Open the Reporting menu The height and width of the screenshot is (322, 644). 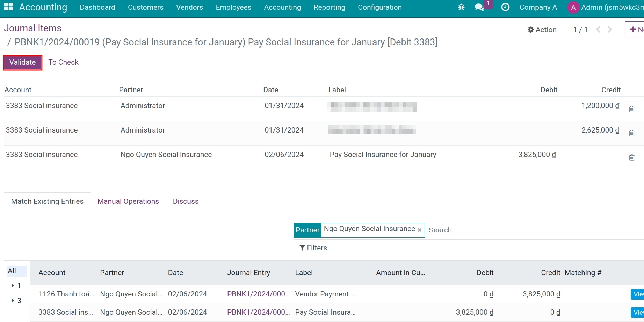click(330, 7)
